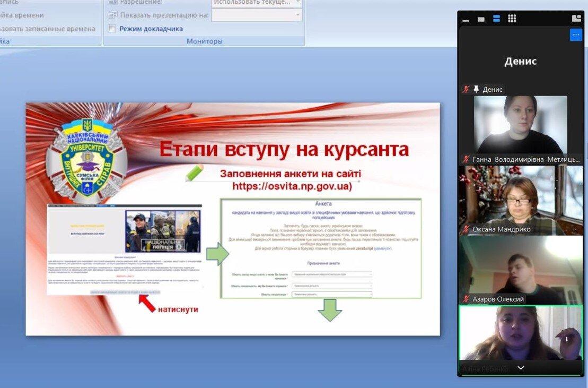Screen dimensions: 588x388
Task: Open Показать презентацию на dropdown
Action: (257, 15)
